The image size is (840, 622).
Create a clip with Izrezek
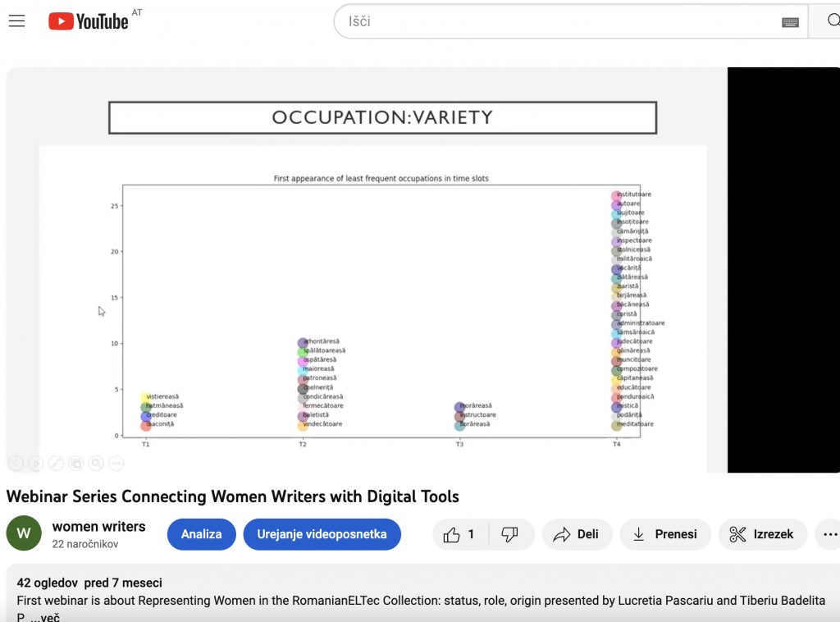tap(762, 534)
